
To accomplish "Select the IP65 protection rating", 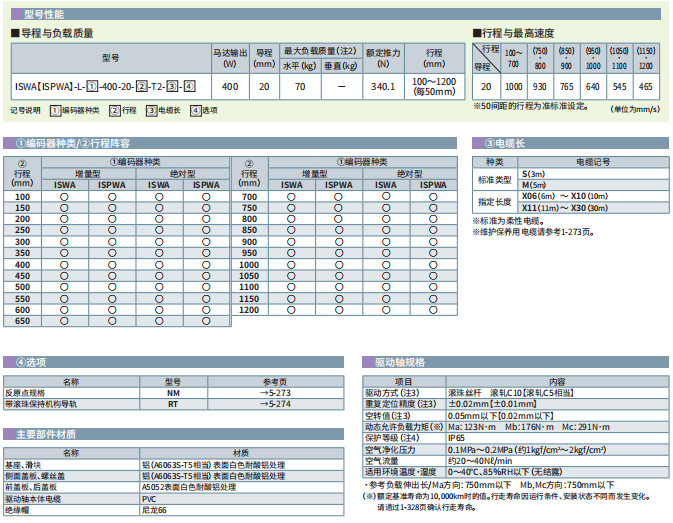I will point(456,438).
